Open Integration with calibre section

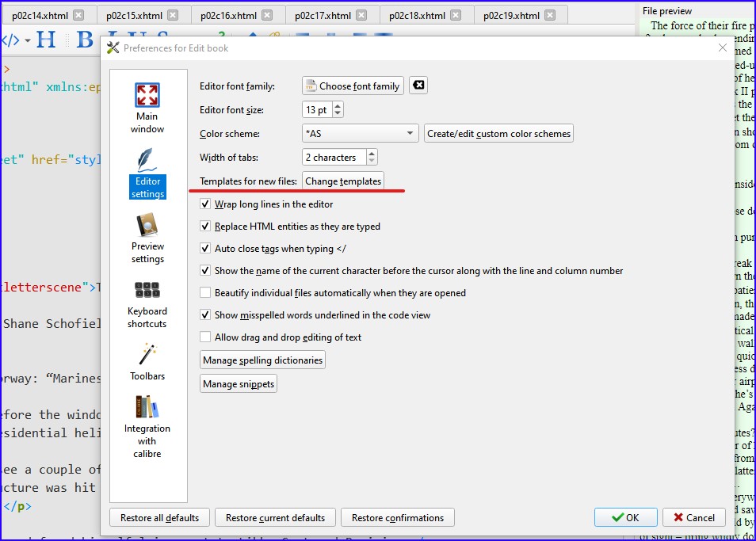coord(147,427)
